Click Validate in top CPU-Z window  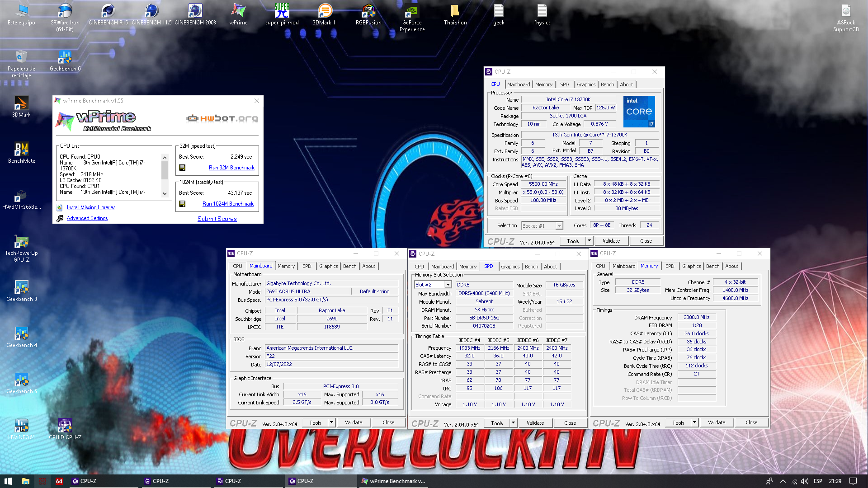coord(611,241)
